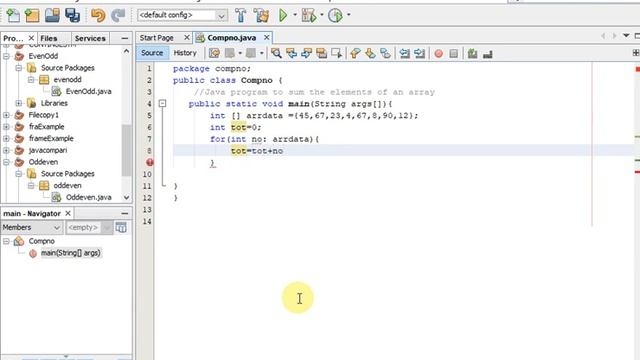The image size is (640, 360).
Task: Open the Debug Project dropdown arrow
Action: [322, 15]
